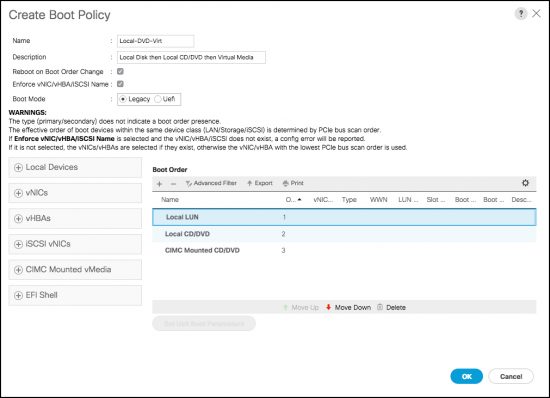Open the Advanced Filter
The image size is (550, 398).
(x=211, y=183)
